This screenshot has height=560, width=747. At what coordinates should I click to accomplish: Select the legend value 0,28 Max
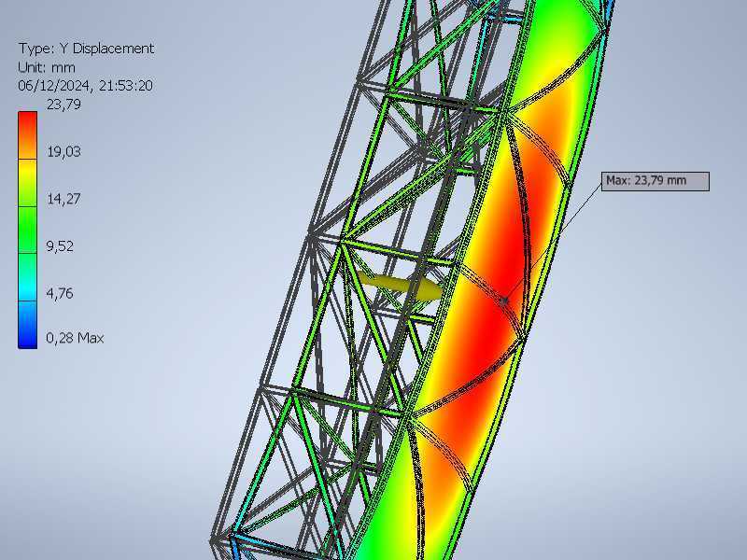75,338
